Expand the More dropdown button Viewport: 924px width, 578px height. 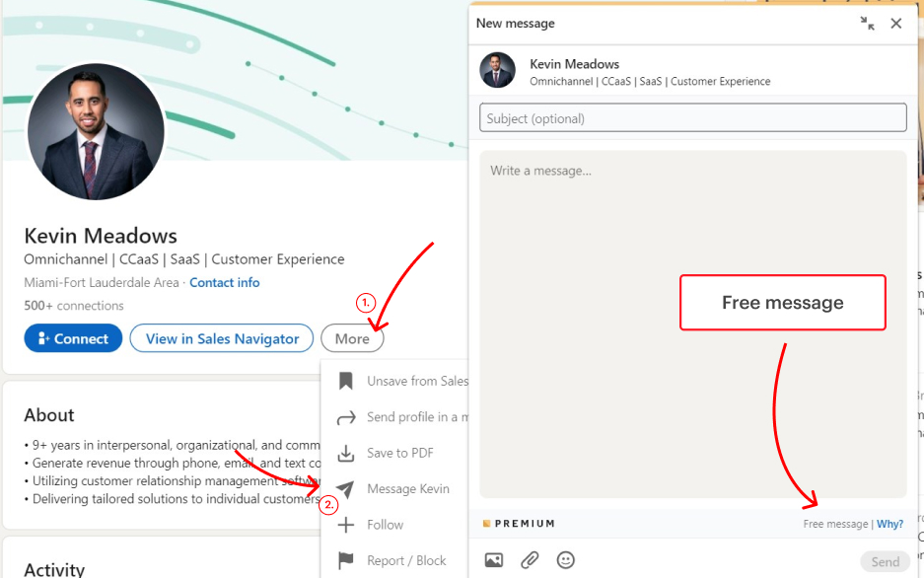(x=352, y=338)
